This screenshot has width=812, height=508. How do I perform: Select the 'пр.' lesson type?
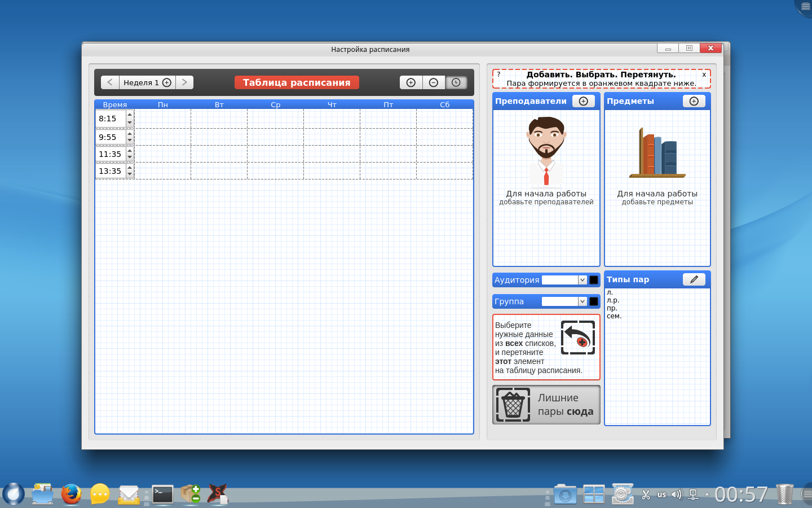[612, 308]
